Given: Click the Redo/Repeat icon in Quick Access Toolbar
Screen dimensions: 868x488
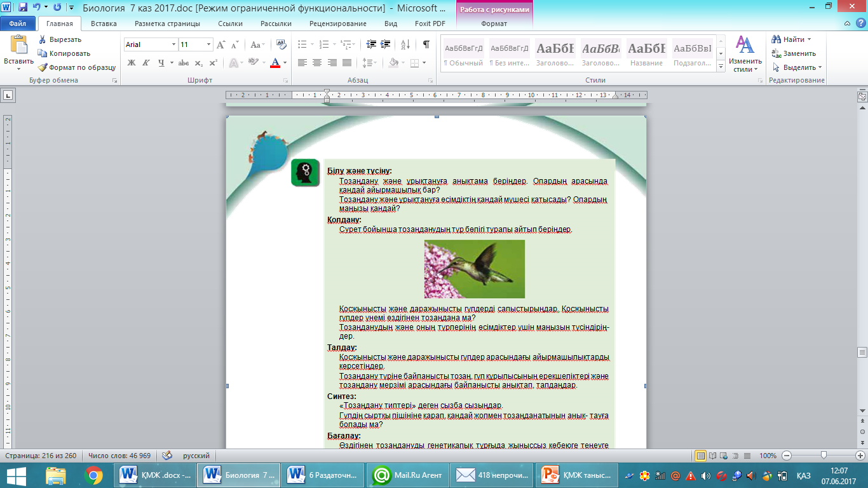Looking at the screenshot, I should coord(57,8).
